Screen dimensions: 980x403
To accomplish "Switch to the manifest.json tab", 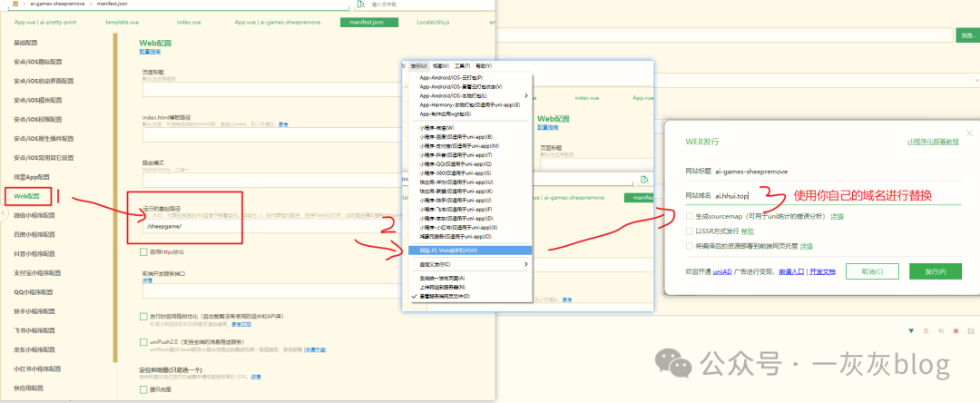I will tap(369, 22).
